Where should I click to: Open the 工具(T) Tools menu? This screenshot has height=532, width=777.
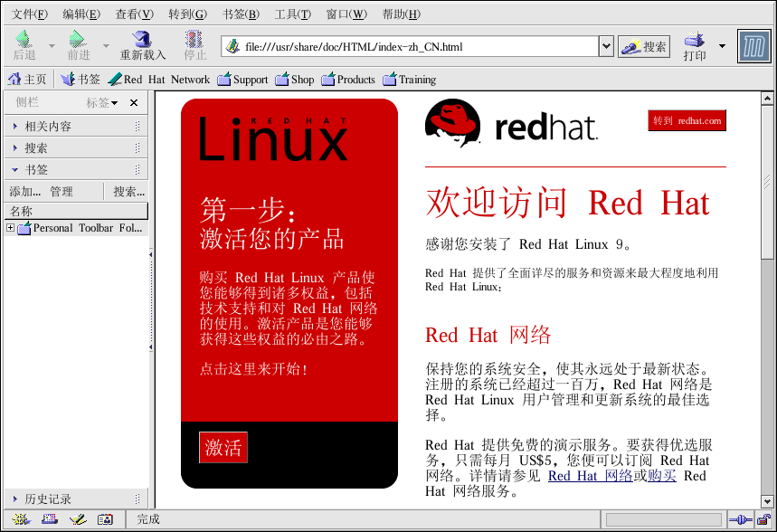pyautogui.click(x=292, y=14)
